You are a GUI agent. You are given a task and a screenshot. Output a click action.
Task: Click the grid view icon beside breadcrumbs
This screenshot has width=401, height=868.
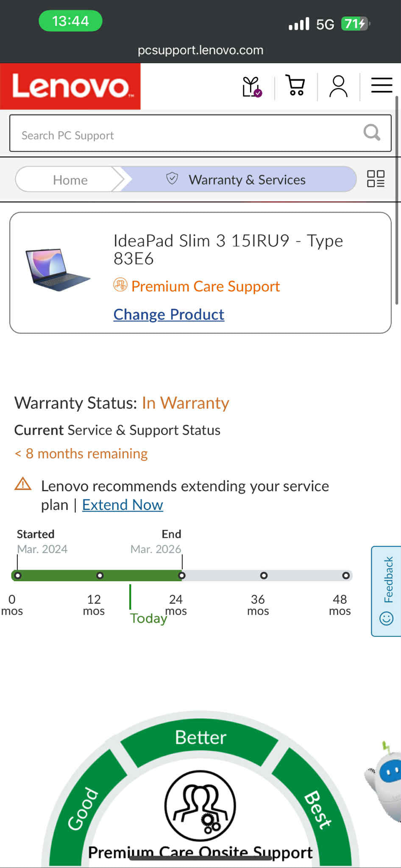[376, 179]
